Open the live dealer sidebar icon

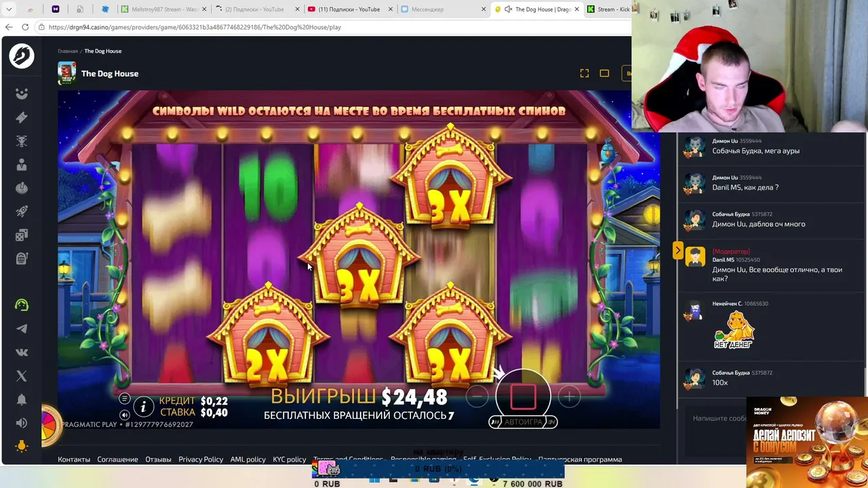coord(22,165)
